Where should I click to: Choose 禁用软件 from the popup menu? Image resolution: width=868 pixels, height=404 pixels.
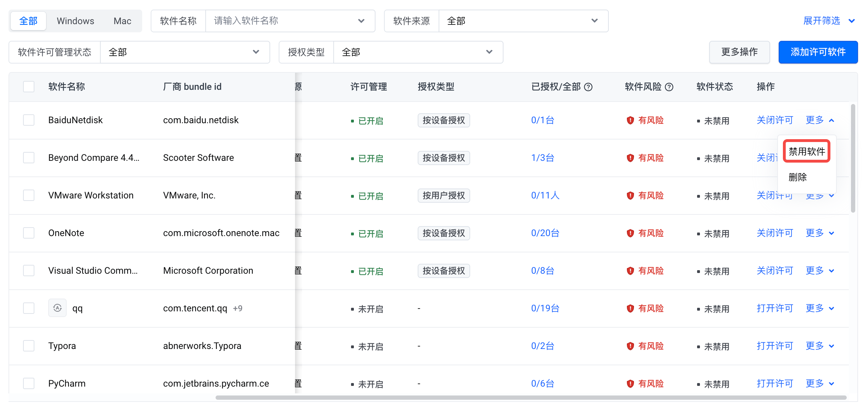click(807, 152)
